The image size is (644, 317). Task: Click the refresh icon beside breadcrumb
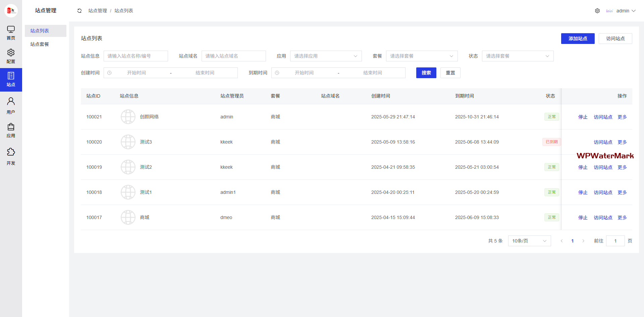point(79,11)
